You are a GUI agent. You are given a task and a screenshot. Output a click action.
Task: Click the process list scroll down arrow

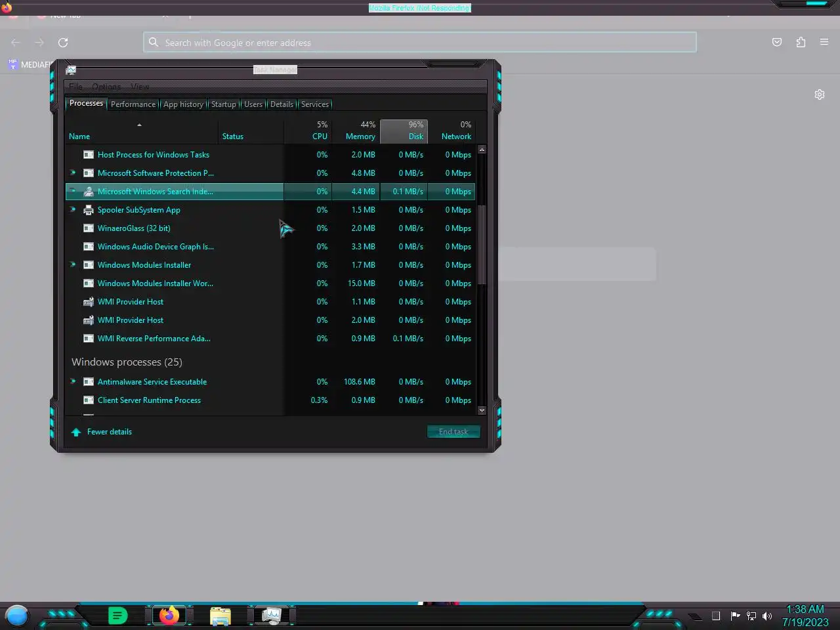[x=482, y=410]
